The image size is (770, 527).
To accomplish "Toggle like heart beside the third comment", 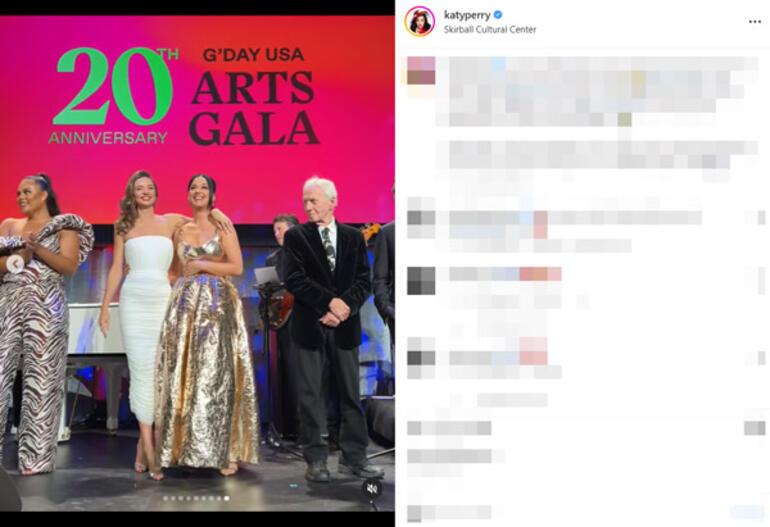I will click(755, 358).
